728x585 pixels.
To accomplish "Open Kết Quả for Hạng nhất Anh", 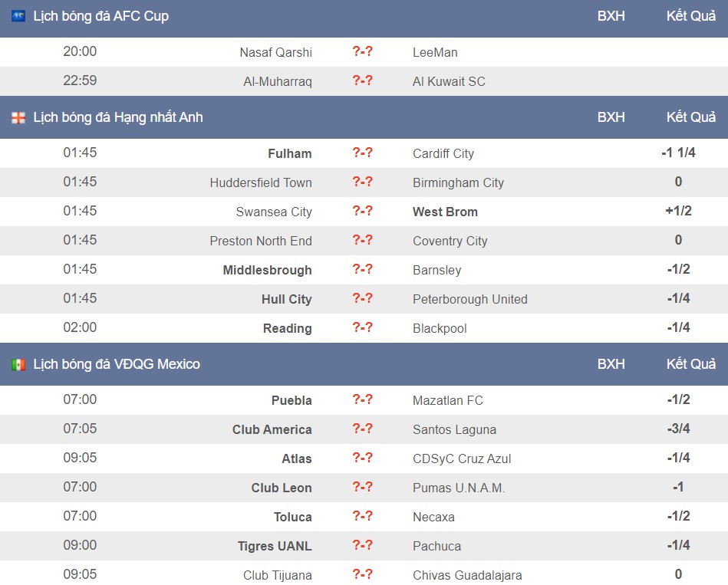I will tap(691, 117).
